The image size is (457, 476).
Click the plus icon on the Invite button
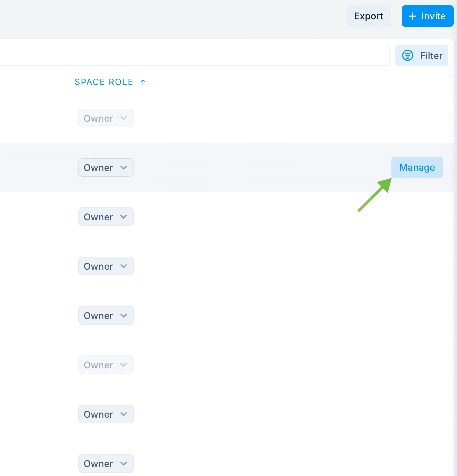point(412,16)
